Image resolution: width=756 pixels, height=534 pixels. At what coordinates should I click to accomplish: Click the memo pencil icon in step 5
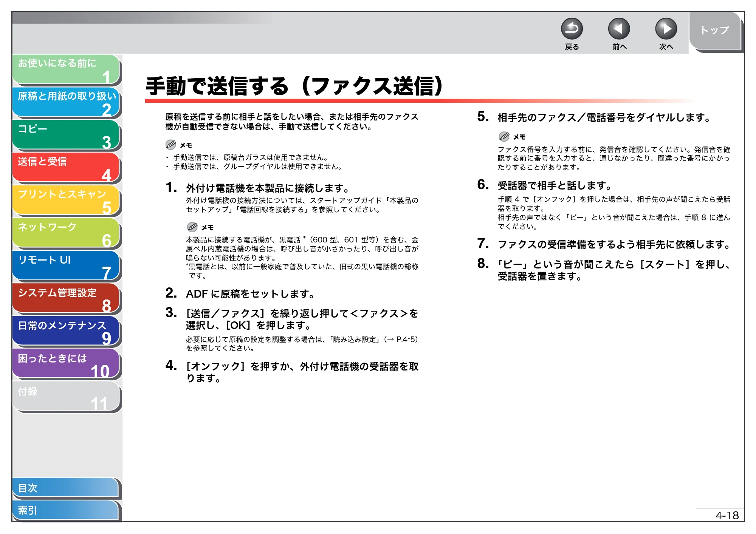tap(504, 136)
